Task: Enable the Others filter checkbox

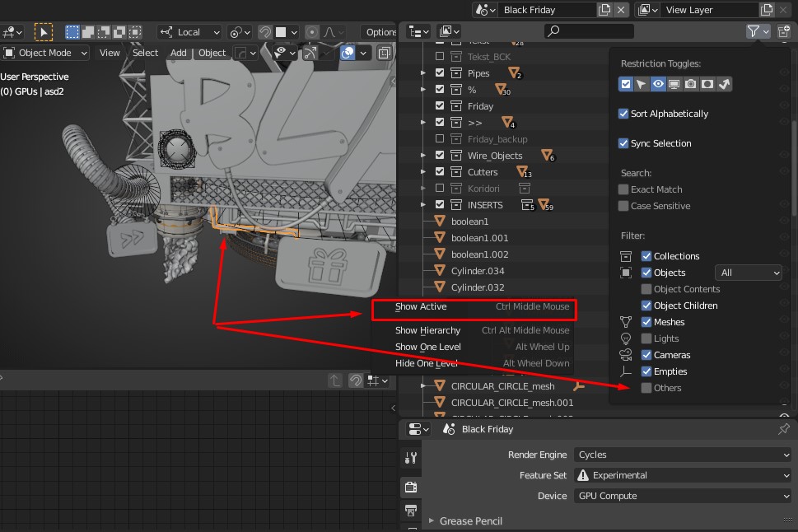Action: [x=646, y=388]
